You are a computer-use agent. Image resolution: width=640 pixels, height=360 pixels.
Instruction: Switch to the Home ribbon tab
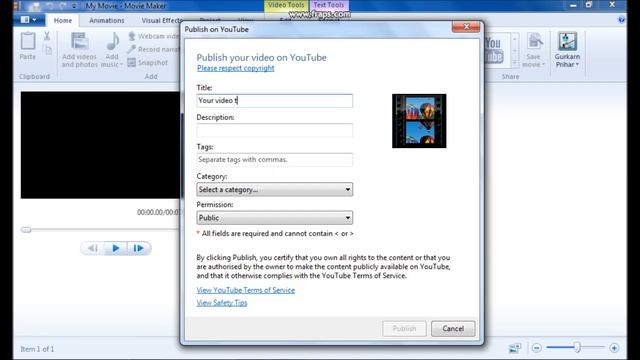(63, 20)
